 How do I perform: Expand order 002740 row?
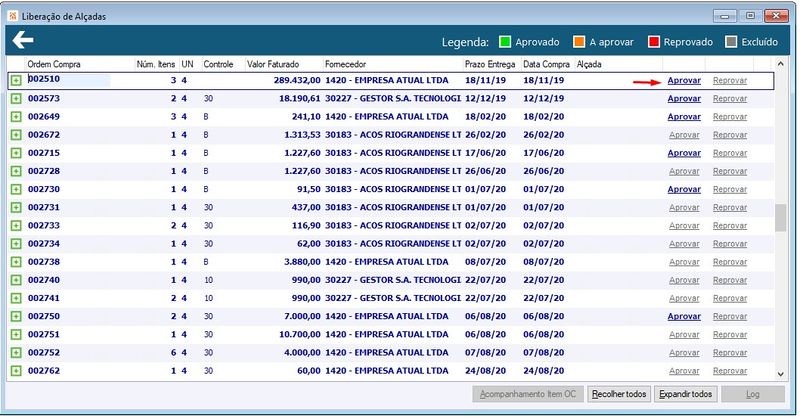pyautogui.click(x=16, y=280)
